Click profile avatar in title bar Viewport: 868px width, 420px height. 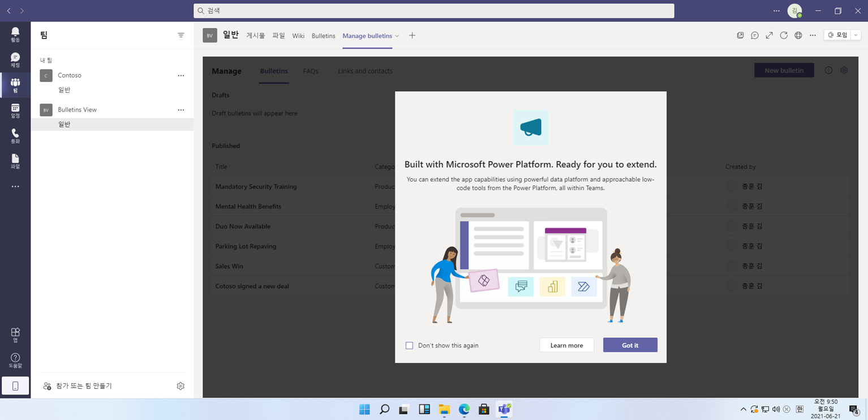point(794,11)
